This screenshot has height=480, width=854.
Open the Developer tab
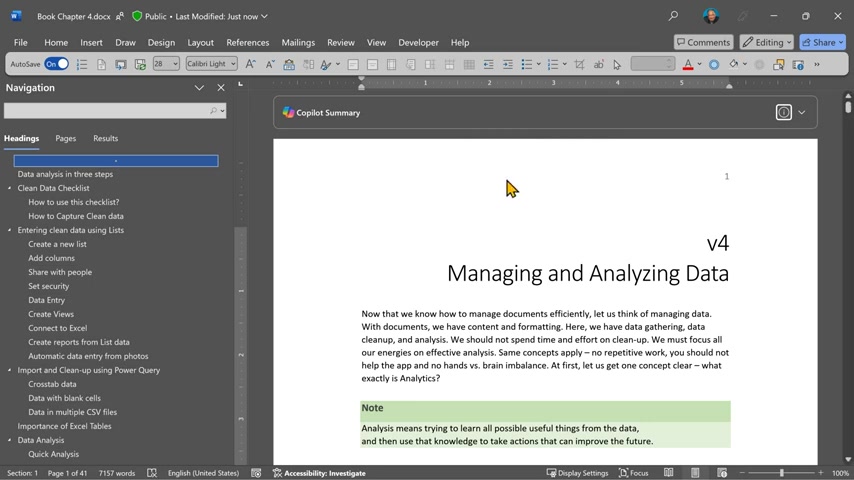(418, 42)
